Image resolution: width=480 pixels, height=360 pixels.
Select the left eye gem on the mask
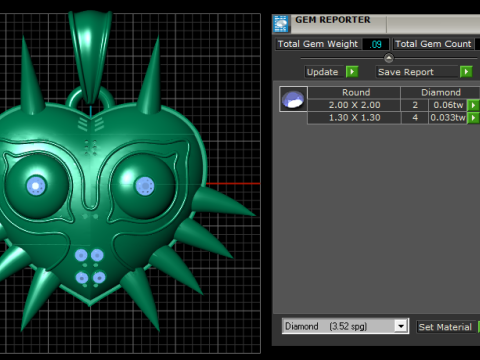coord(36,185)
